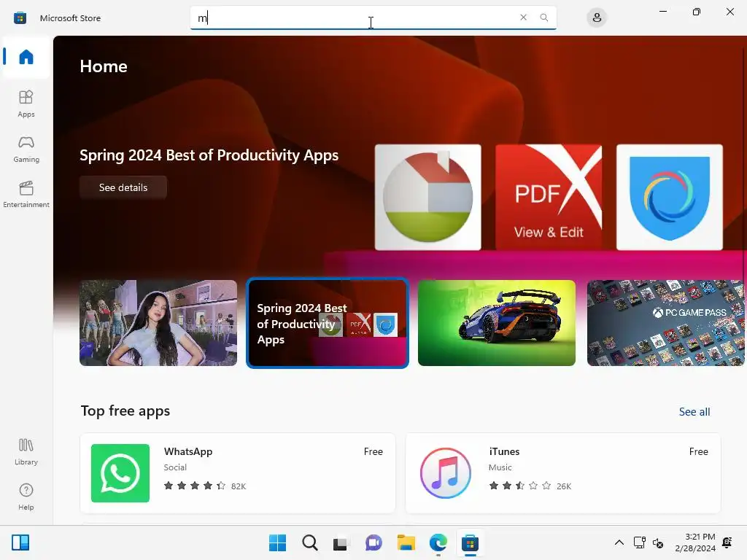Screen dimensions: 747x560
Task: Select the PC Game Pass banner
Action: click(665, 323)
